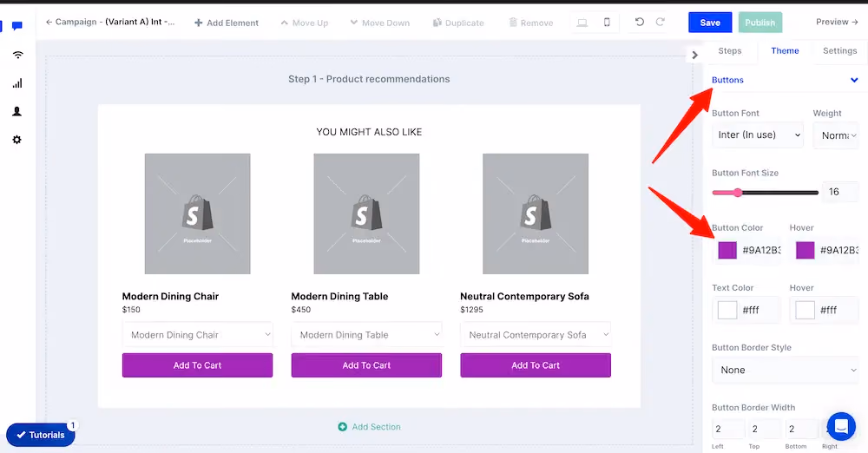Image resolution: width=868 pixels, height=453 pixels.
Task: Click the Add Section plus icon
Action: 343,426
